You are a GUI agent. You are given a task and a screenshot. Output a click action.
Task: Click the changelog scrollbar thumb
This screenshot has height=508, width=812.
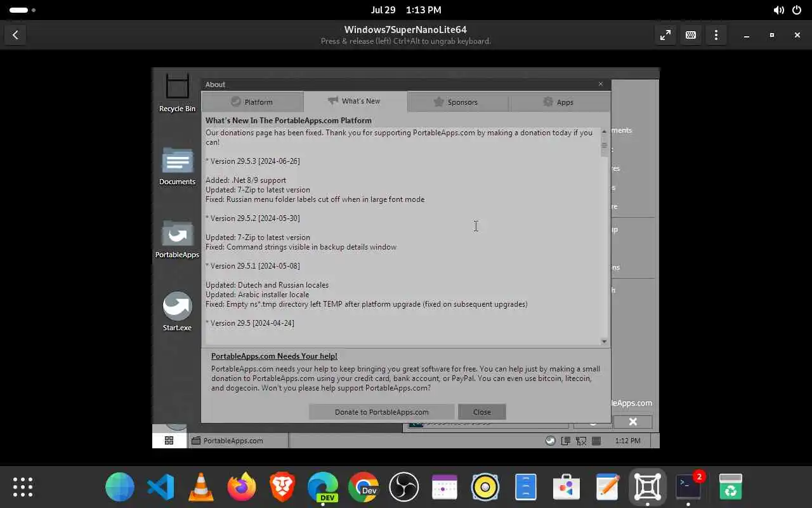[x=604, y=146]
